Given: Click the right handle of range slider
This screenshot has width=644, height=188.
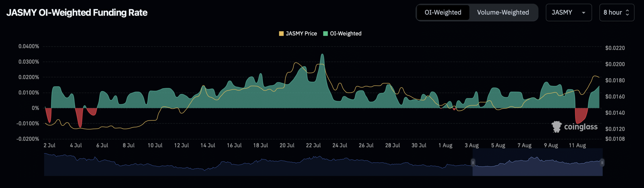Looking at the screenshot, I should point(602,163).
